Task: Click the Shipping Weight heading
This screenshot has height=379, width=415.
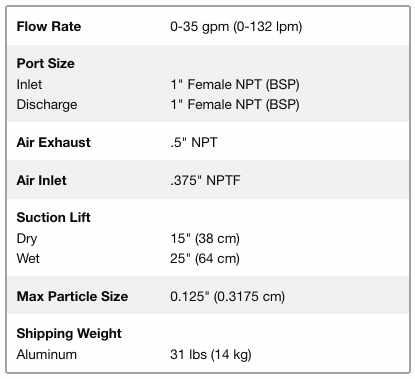Action: (x=69, y=334)
